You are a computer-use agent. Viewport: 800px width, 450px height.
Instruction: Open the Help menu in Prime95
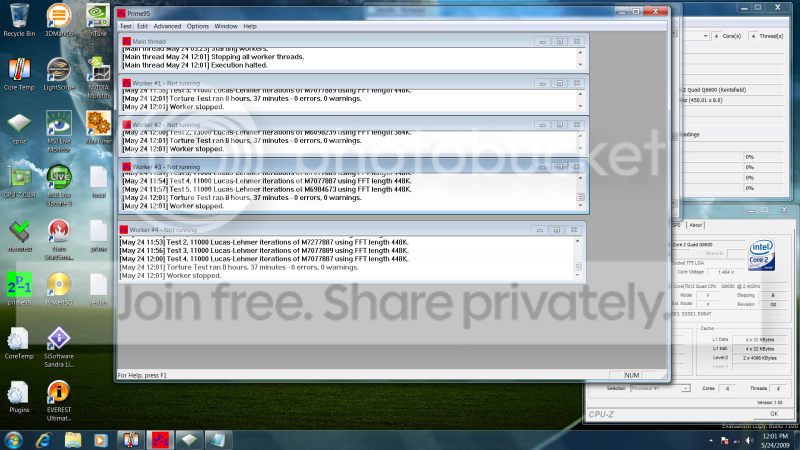(x=249, y=26)
